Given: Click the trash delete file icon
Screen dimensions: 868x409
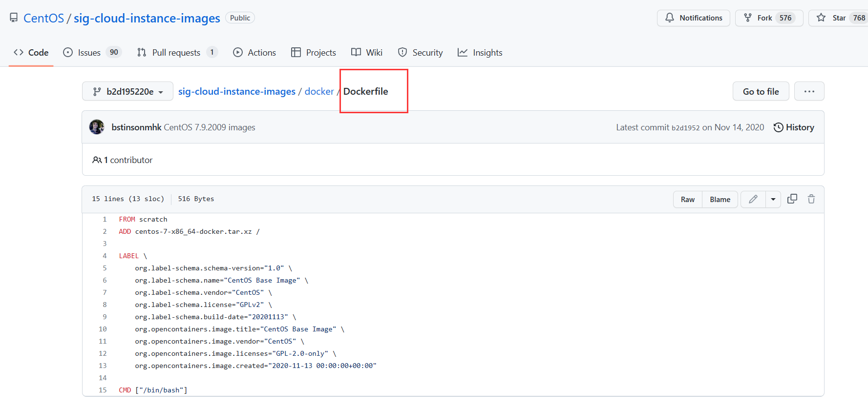Looking at the screenshot, I should pyautogui.click(x=811, y=199).
